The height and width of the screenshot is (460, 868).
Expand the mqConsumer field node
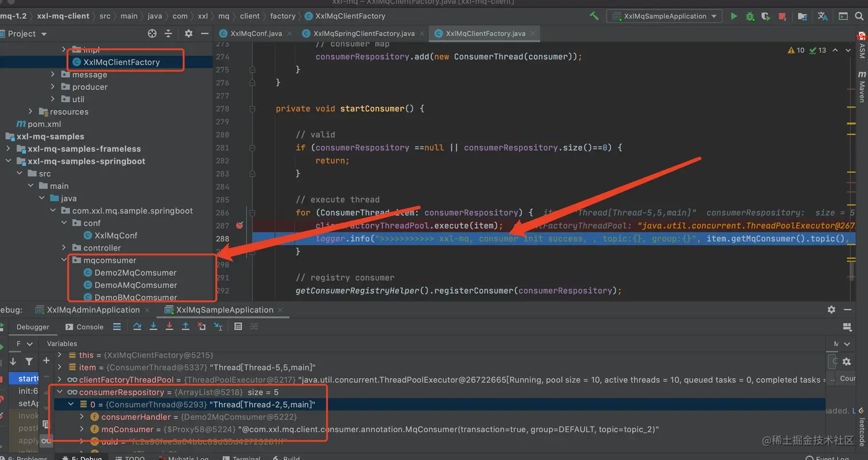pos(82,429)
